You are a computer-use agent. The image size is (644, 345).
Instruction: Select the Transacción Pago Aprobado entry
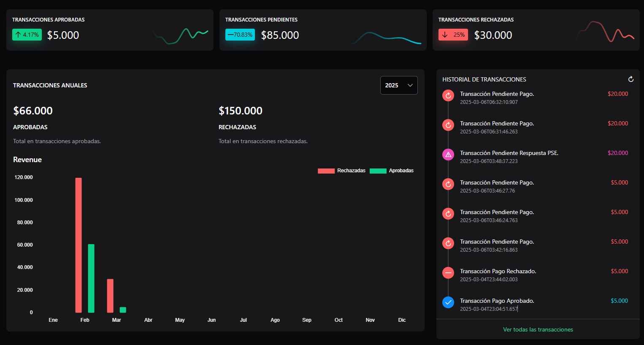click(497, 301)
